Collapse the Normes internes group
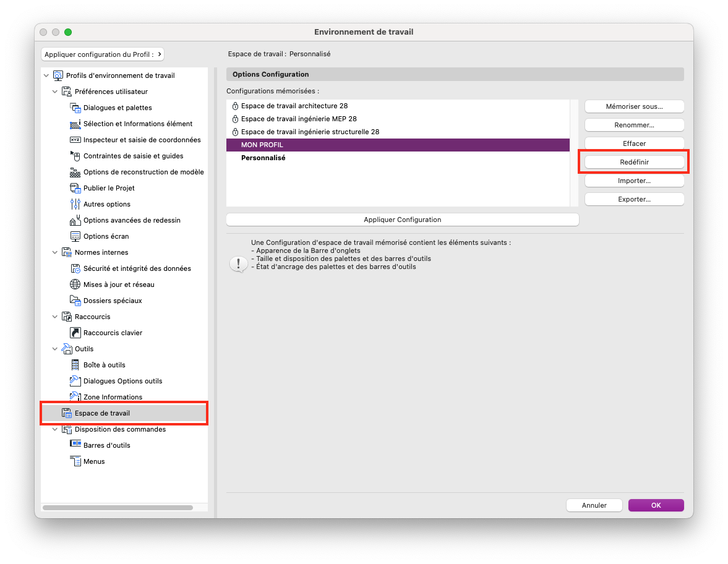 pyautogui.click(x=55, y=252)
